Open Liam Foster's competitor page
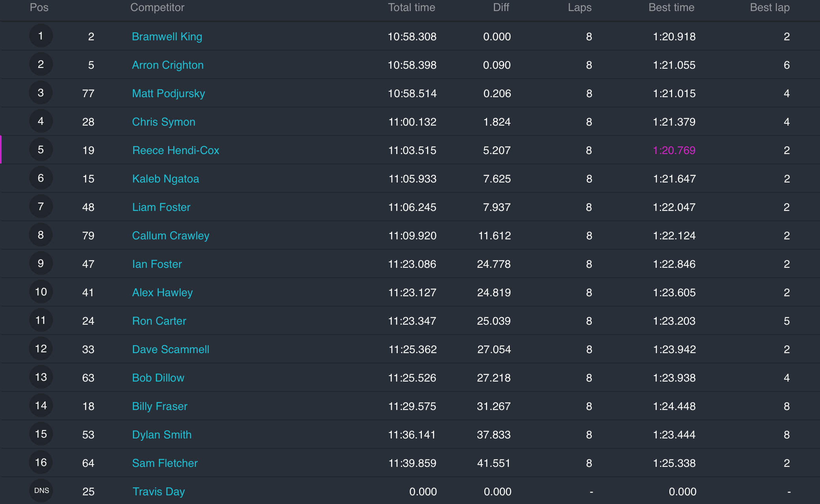Screen dimensions: 820x504 tap(161, 207)
